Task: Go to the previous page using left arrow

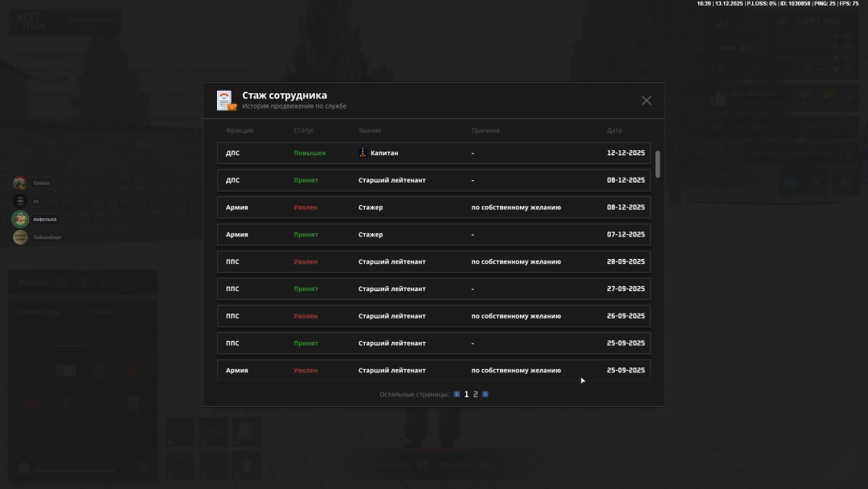Action: (457, 394)
